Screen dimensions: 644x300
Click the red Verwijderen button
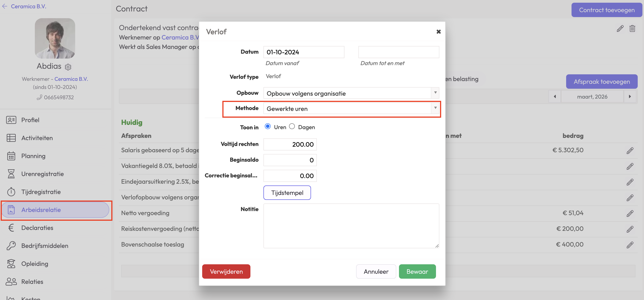coord(226,271)
